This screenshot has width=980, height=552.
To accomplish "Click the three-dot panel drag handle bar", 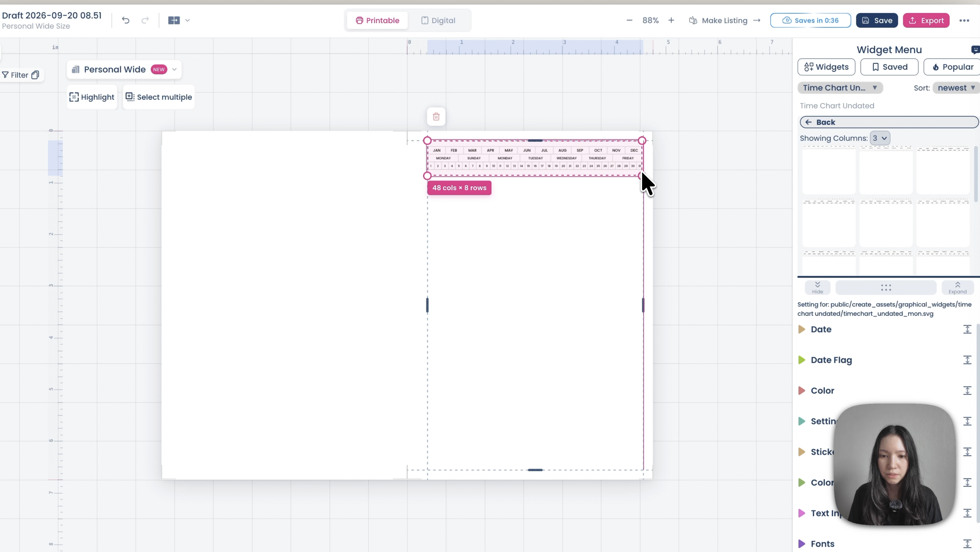I will coord(886,288).
